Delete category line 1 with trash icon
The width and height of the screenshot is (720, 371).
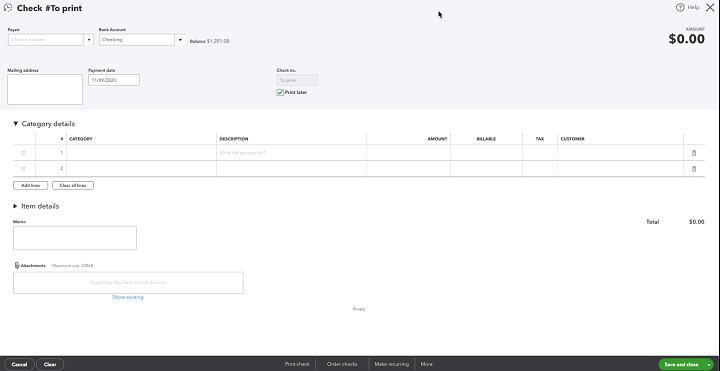pyautogui.click(x=694, y=153)
